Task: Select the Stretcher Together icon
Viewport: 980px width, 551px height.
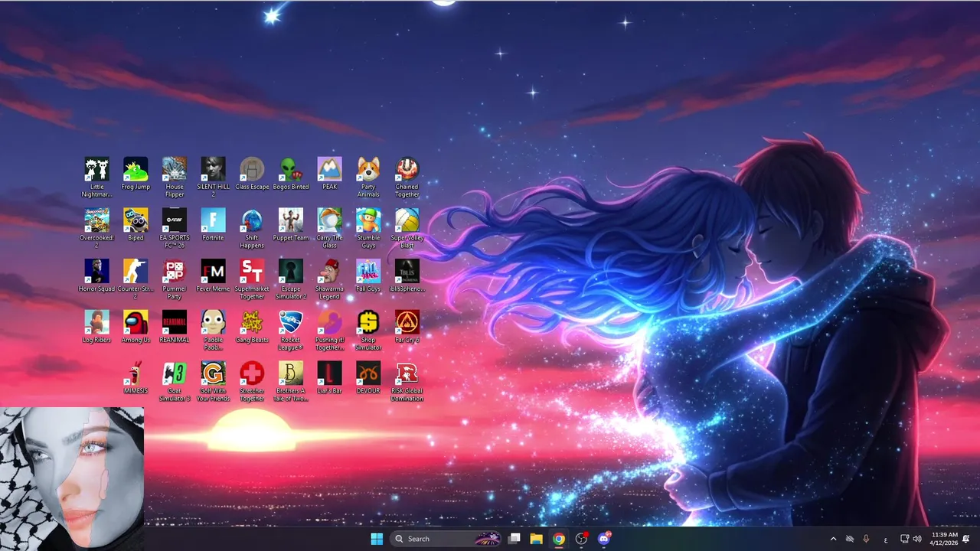Action: pyautogui.click(x=252, y=382)
